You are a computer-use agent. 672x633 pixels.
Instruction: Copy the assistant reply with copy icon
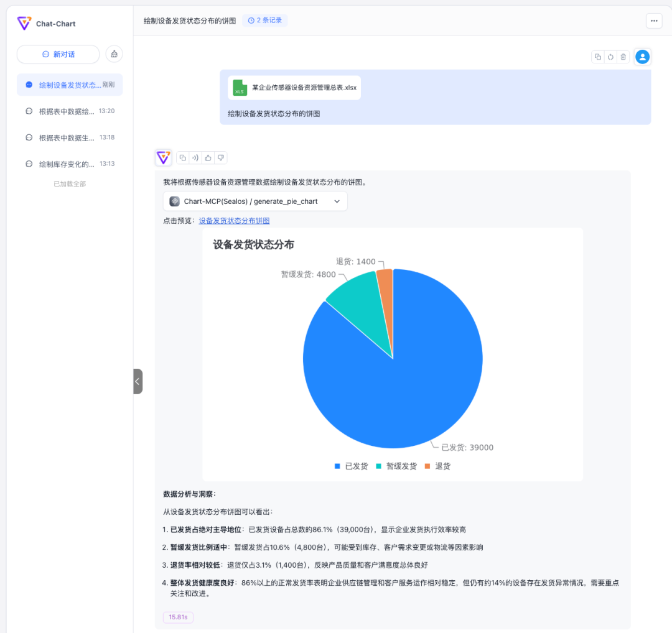[182, 157]
